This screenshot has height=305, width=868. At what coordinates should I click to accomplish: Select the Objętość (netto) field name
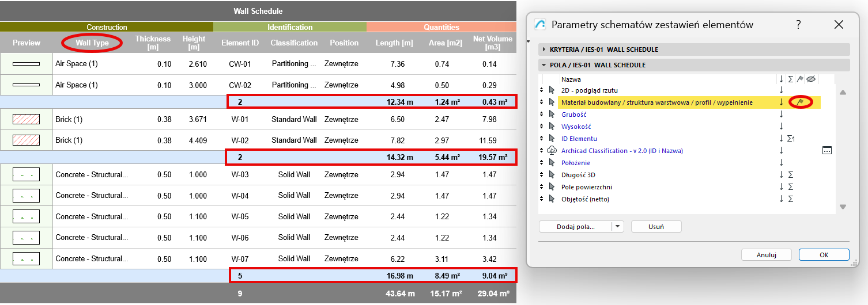click(x=585, y=199)
